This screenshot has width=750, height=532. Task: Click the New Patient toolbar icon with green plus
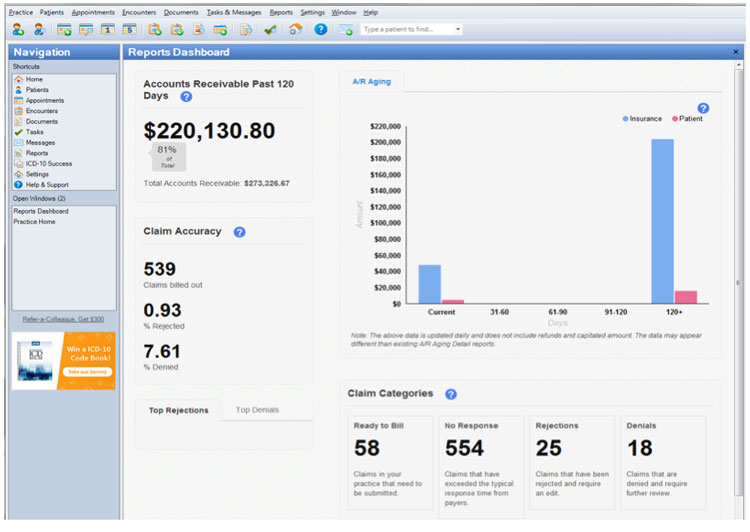click(x=19, y=30)
